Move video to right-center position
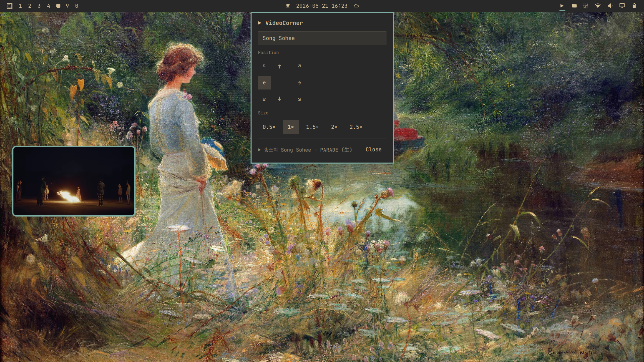Image resolution: width=644 pixels, height=362 pixels. point(299,83)
